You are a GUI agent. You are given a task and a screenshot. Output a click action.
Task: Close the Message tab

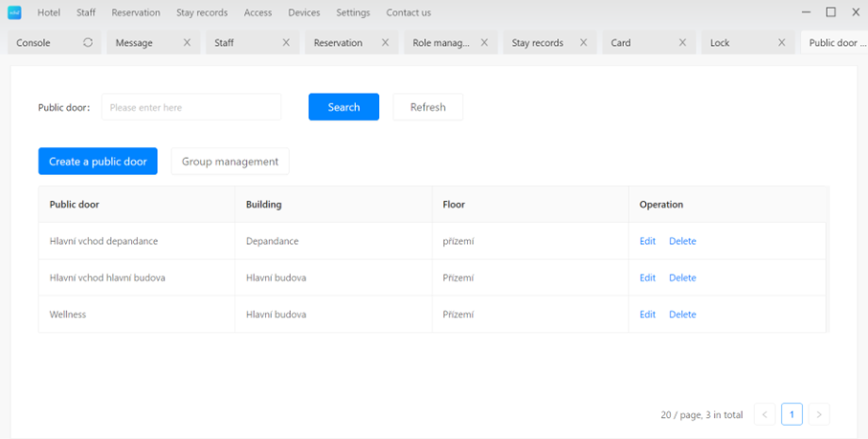point(187,43)
